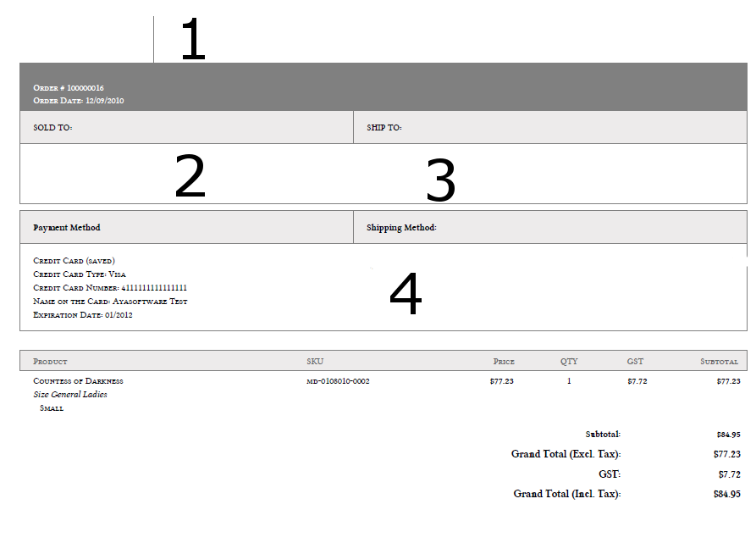The width and height of the screenshot is (756, 543).
Task: Select Grand Total incl. tax amount $84.95
Action: (x=727, y=494)
